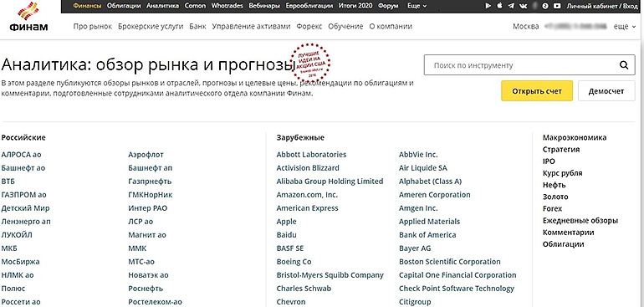The image size is (644, 307).
Task: Open the Роснефть link
Action: click(146, 289)
